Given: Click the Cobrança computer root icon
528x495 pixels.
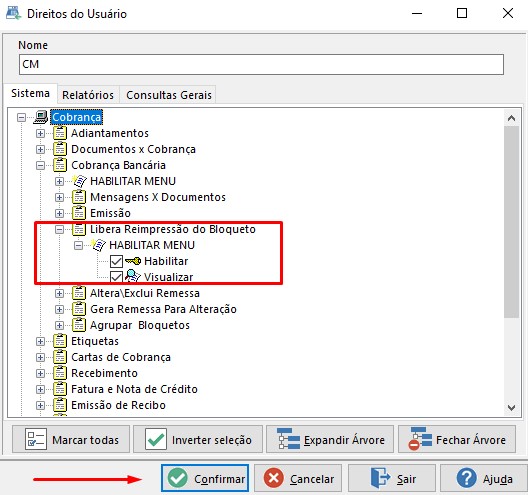Looking at the screenshot, I should 41,117.
